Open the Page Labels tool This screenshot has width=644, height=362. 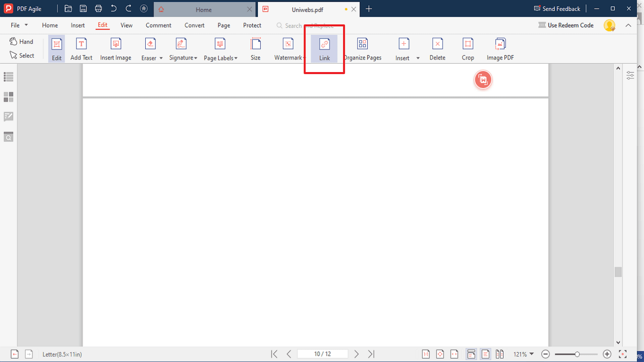pos(219,49)
